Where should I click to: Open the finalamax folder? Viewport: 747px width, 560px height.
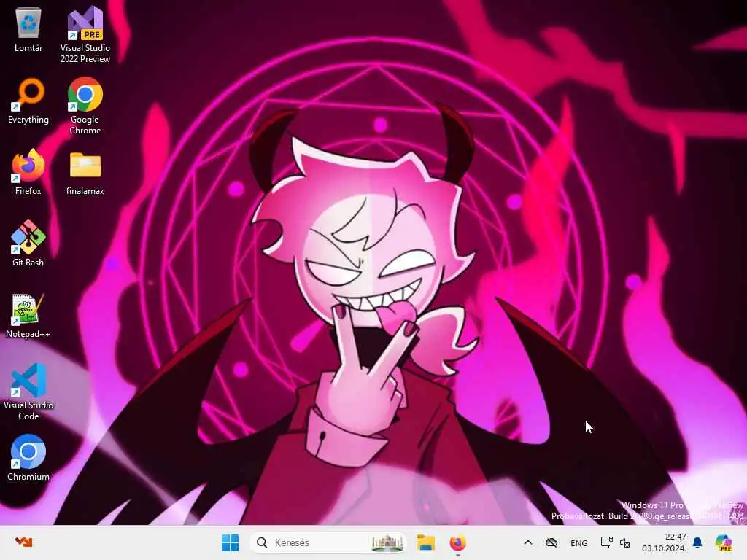[x=85, y=172]
